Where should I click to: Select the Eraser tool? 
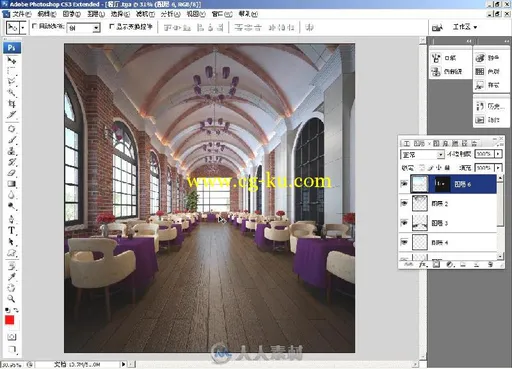click(x=12, y=173)
